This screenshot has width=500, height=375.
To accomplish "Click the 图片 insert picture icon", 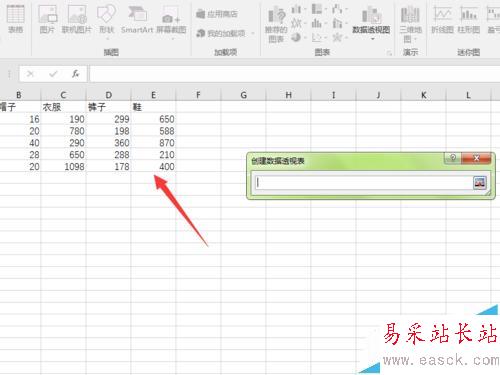I will pyautogui.click(x=47, y=19).
